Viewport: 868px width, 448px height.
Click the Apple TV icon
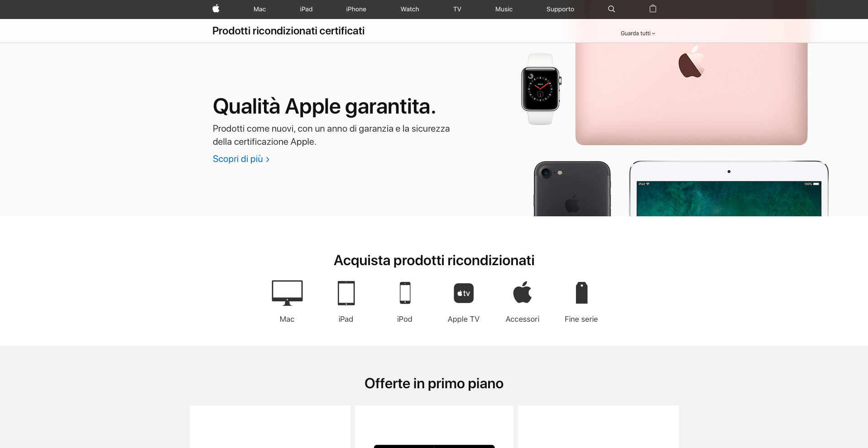(x=464, y=293)
